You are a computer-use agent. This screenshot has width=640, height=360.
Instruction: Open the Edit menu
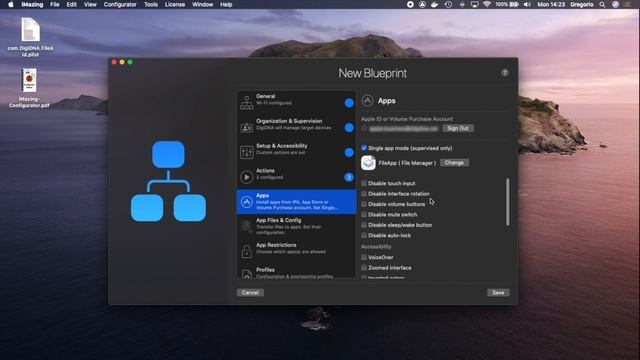[x=72, y=4]
